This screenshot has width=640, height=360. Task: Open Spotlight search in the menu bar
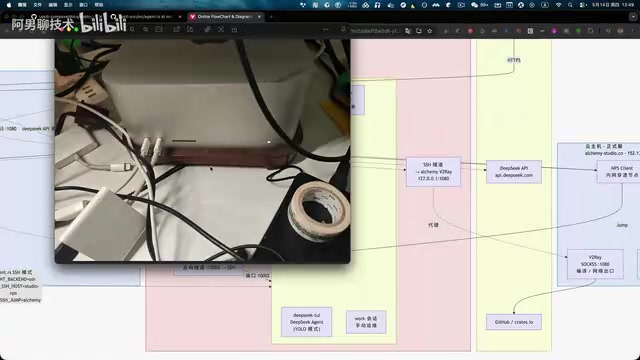click(570, 5)
